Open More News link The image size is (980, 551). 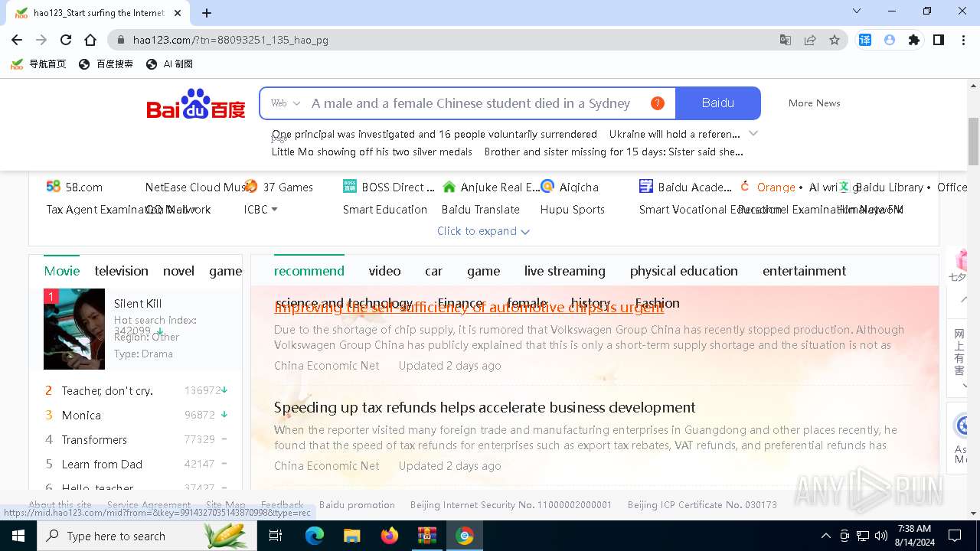coord(814,103)
